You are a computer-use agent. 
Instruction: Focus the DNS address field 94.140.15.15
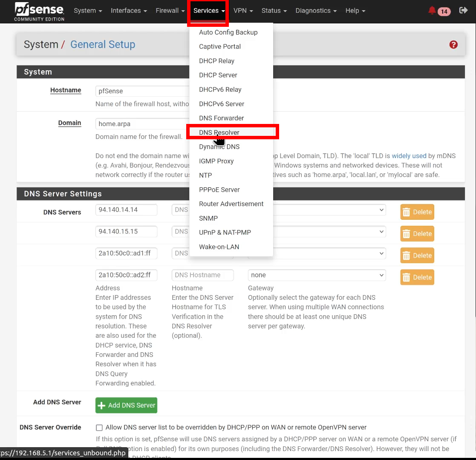point(126,232)
